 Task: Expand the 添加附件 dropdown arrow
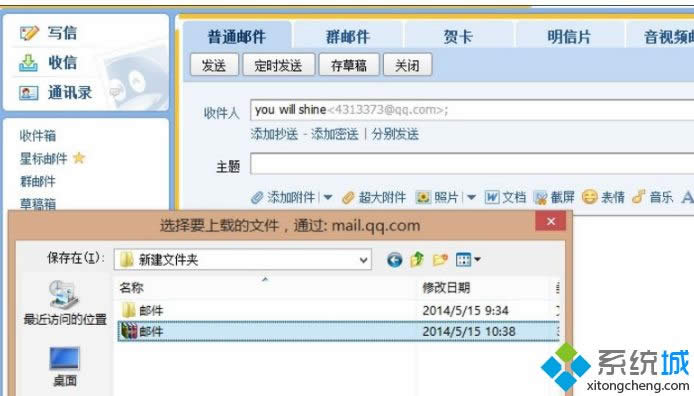328,197
